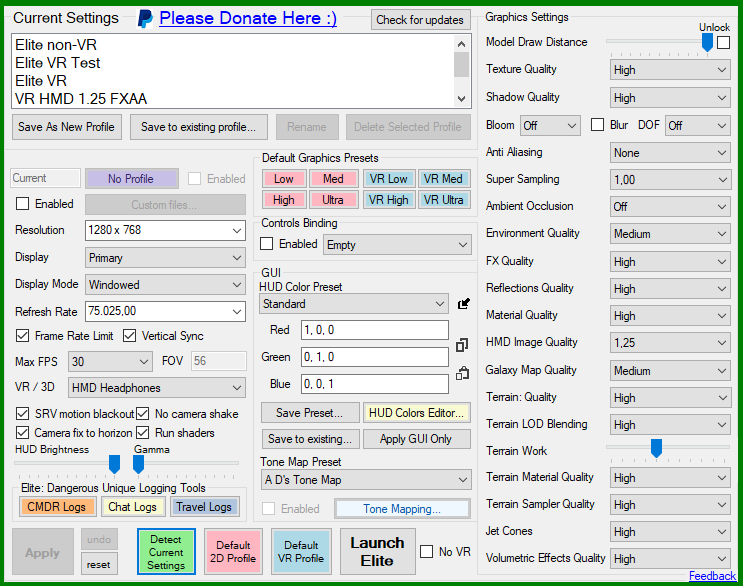Image resolution: width=743 pixels, height=586 pixels.
Task: Open the Bloom dropdown
Action: coord(550,126)
